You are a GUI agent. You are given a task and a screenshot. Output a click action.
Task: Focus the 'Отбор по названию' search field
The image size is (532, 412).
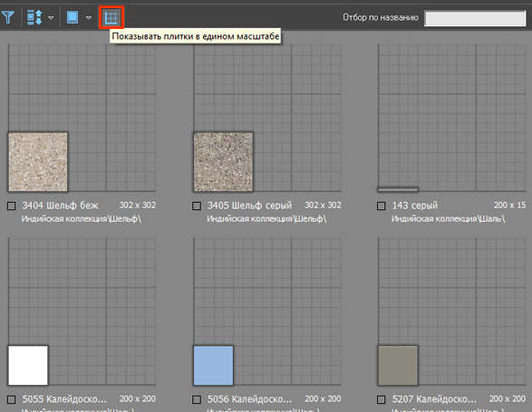pos(475,18)
